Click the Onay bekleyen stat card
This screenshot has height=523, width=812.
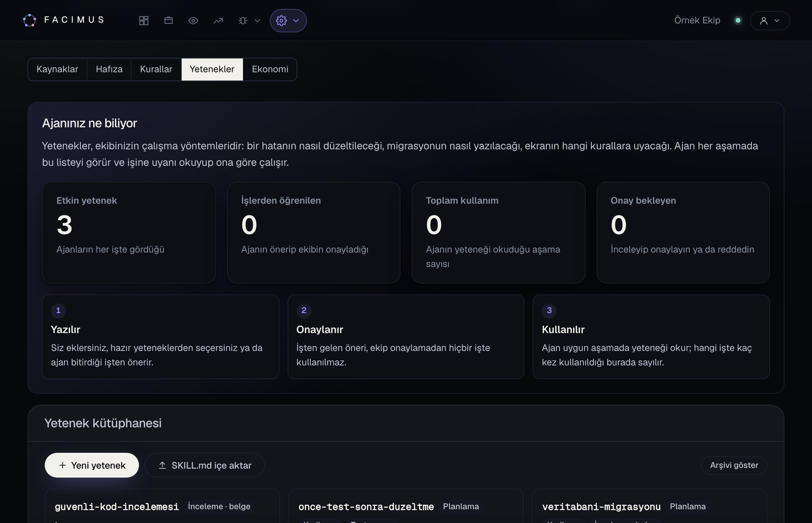pos(683,233)
